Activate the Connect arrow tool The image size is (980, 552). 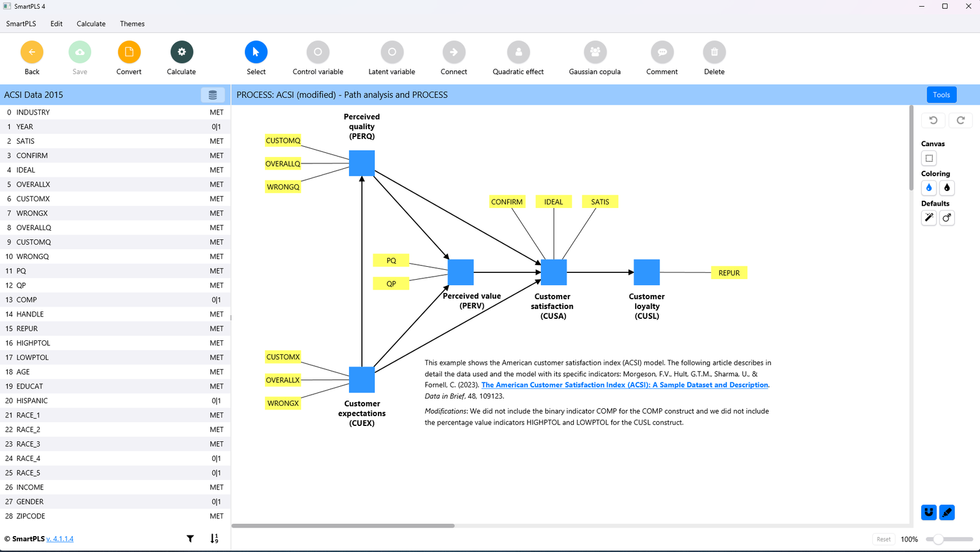coord(454,52)
